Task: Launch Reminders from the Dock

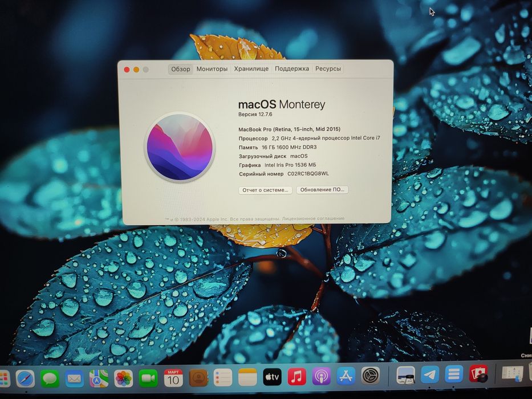Action: tap(223, 377)
